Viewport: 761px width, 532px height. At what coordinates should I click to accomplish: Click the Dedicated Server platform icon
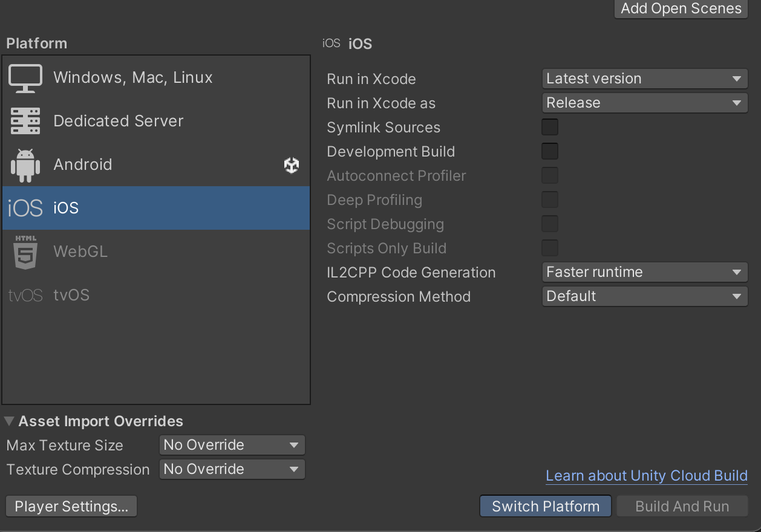point(25,120)
